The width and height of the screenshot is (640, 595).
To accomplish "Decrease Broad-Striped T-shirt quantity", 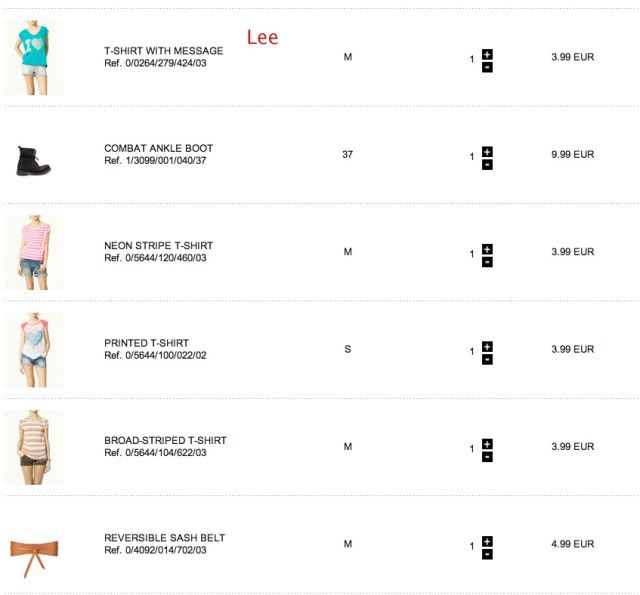I will coord(487,457).
